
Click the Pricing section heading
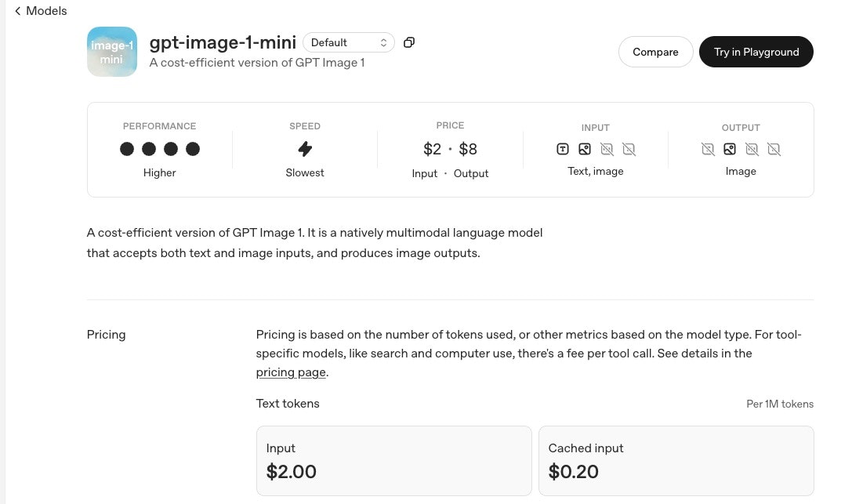click(x=106, y=335)
